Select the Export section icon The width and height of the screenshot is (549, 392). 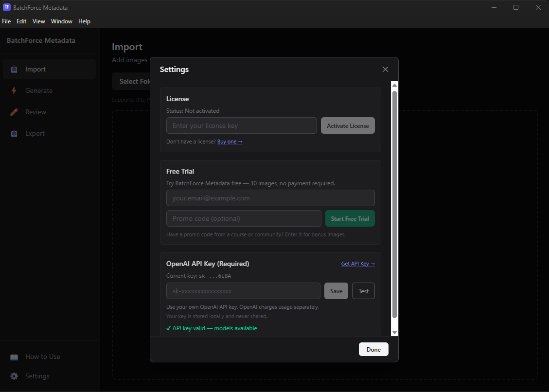pyautogui.click(x=15, y=133)
